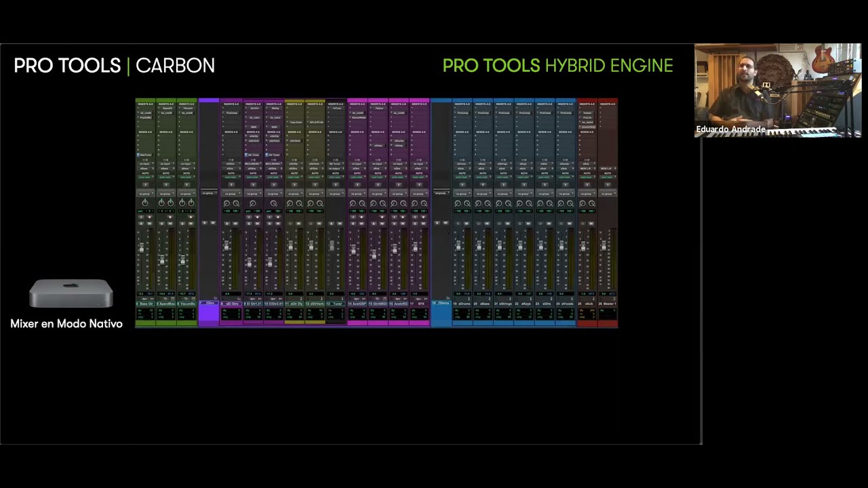
Task: Mute the Gtrs folder track
Action: coord(213,223)
